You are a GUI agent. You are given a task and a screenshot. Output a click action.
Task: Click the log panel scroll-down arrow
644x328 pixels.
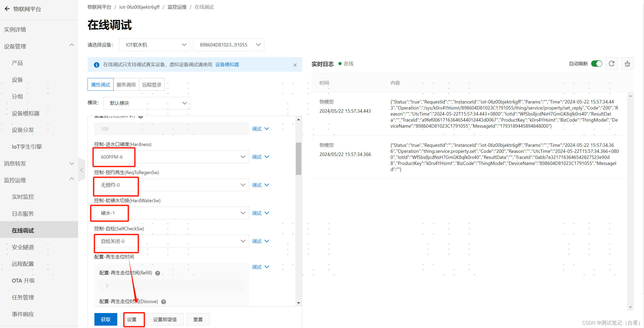pyautogui.click(x=630, y=307)
